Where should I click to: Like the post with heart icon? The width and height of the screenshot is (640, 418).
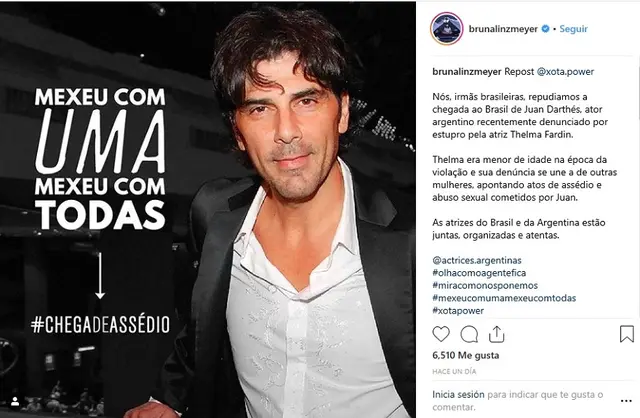[x=441, y=334]
